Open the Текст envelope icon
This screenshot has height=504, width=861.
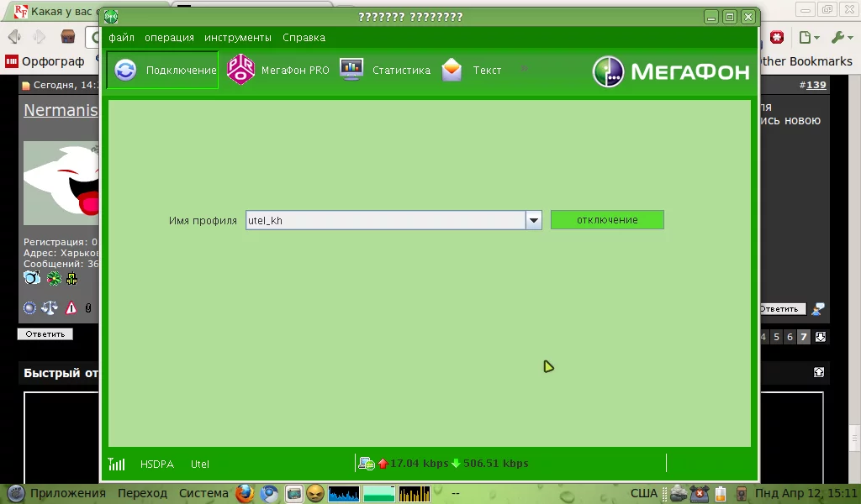[452, 70]
